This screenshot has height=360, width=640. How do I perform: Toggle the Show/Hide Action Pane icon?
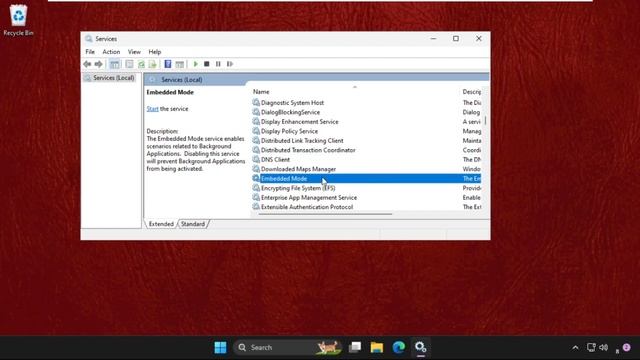pyautogui.click(x=180, y=64)
